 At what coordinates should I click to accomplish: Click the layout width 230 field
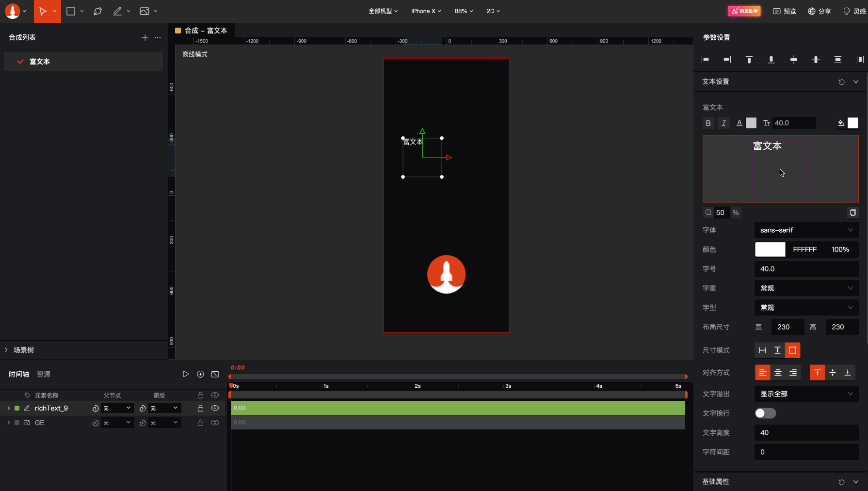coord(788,327)
